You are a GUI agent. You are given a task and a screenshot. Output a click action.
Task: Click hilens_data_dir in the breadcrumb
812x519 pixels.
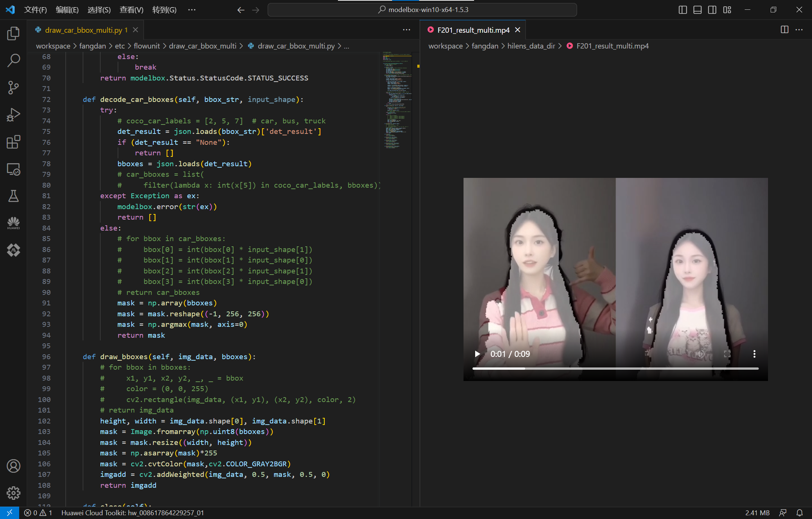tap(531, 46)
